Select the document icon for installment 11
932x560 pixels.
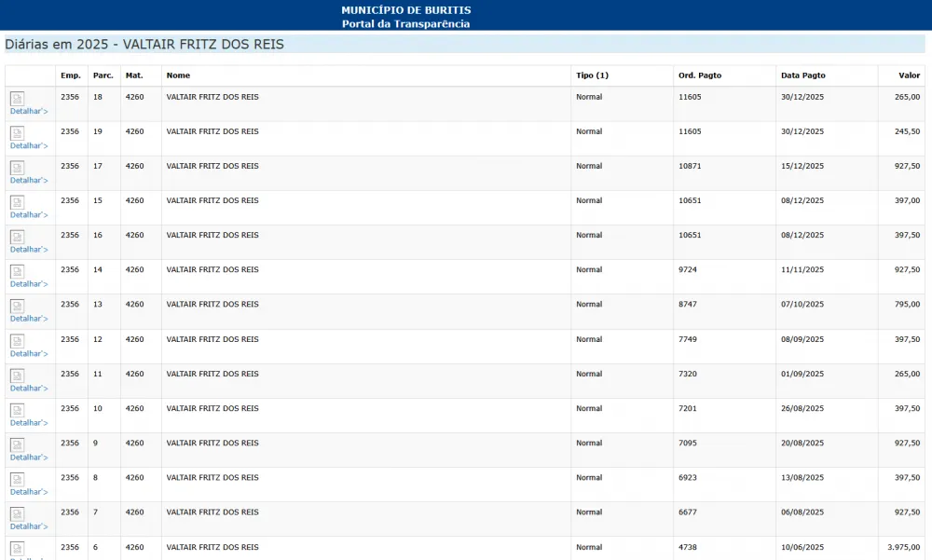pos(17,376)
